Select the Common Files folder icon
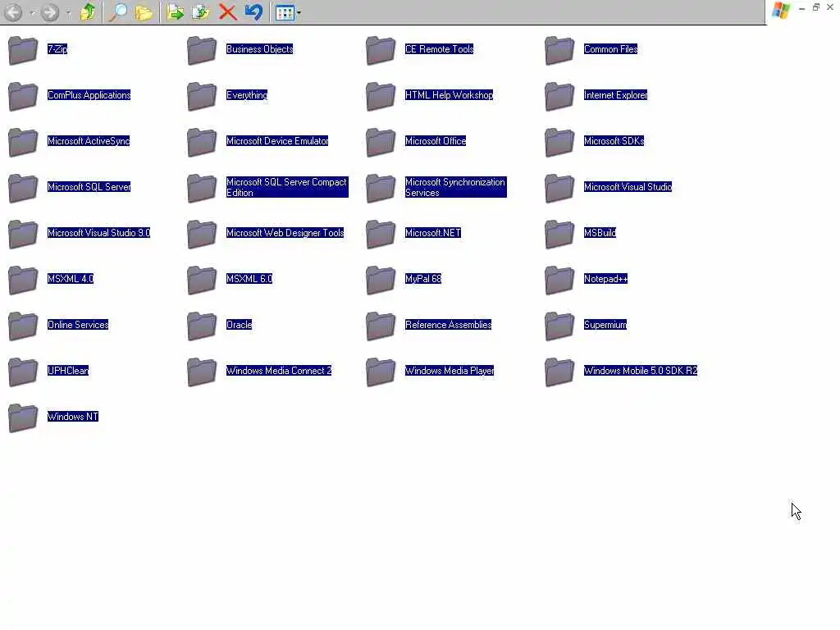 pos(559,50)
